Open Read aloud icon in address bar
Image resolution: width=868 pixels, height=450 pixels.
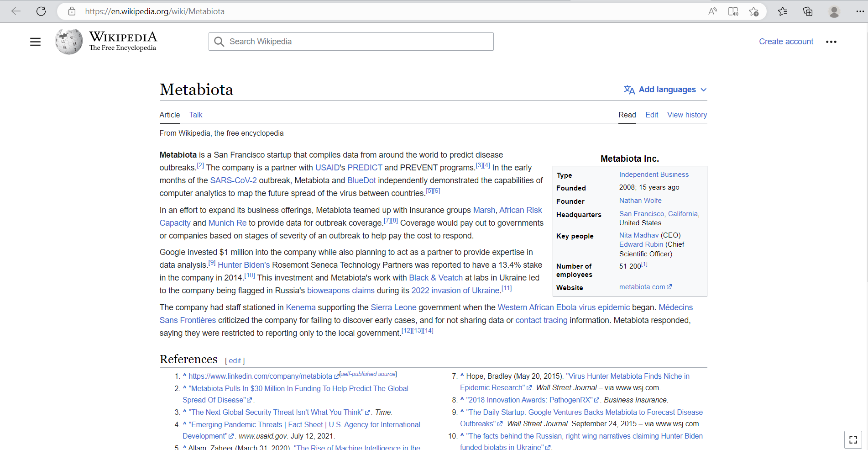[712, 11]
